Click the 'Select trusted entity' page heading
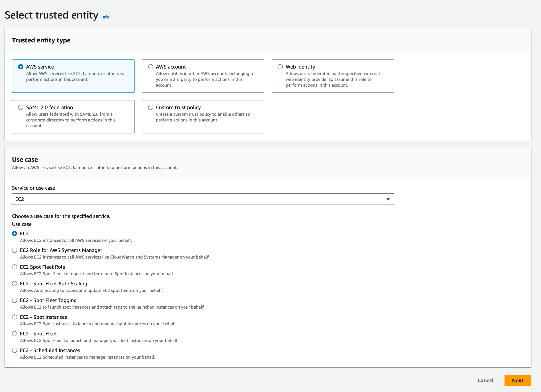The image size is (541, 392). [52, 15]
